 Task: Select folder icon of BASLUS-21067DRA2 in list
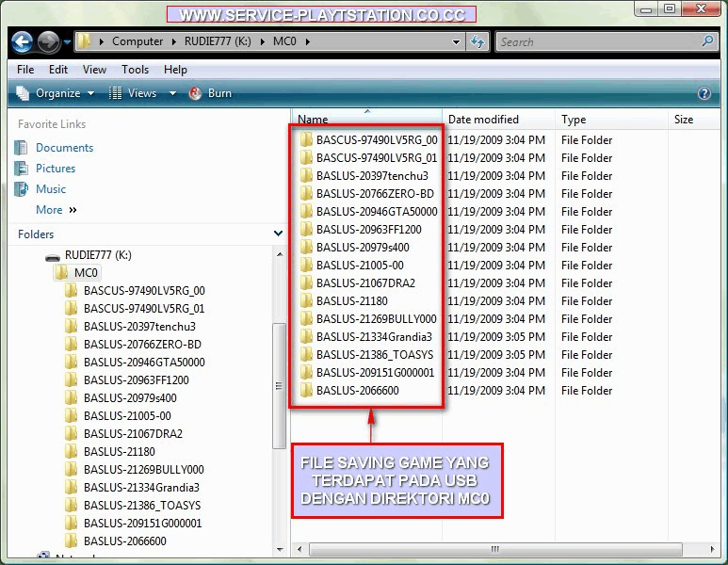[x=306, y=282]
